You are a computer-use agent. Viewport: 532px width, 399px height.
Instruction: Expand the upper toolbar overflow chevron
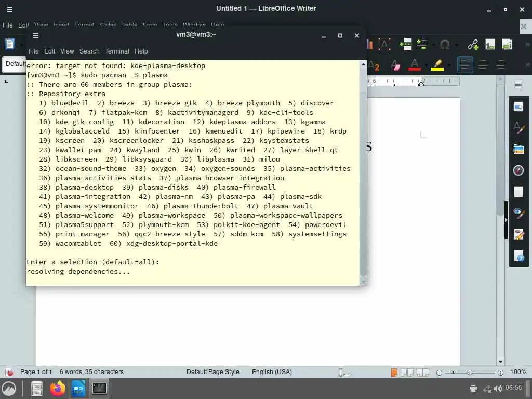pyautogui.click(x=528, y=45)
